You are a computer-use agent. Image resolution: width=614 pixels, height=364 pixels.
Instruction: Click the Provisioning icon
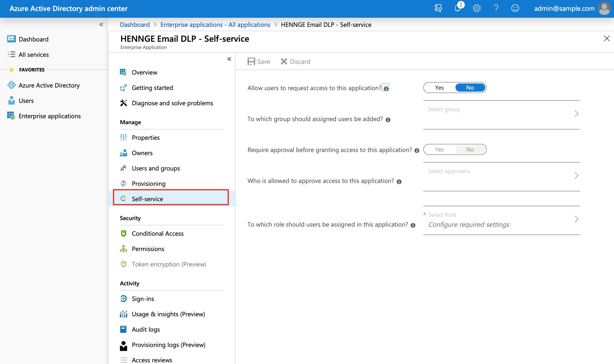[123, 183]
